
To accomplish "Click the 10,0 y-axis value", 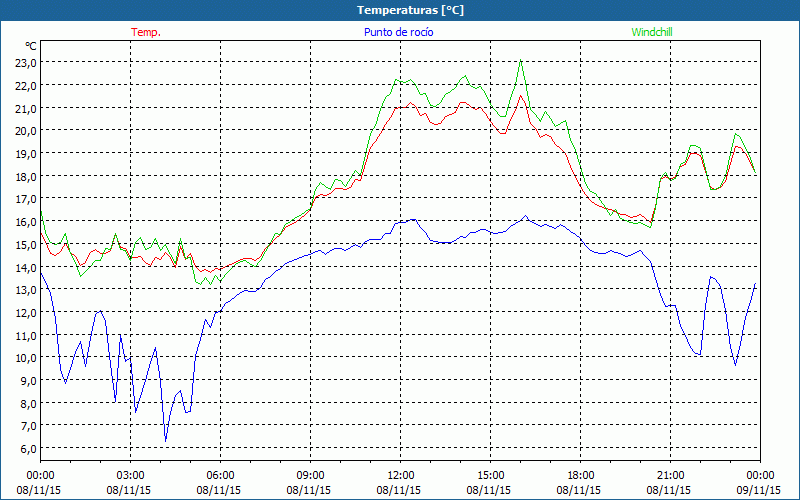I will (x=26, y=358).
